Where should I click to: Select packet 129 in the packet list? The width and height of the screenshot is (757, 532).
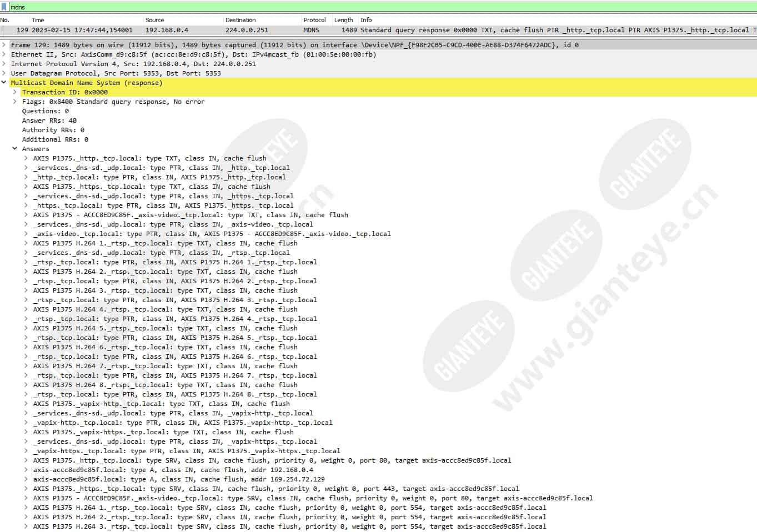[378, 30]
